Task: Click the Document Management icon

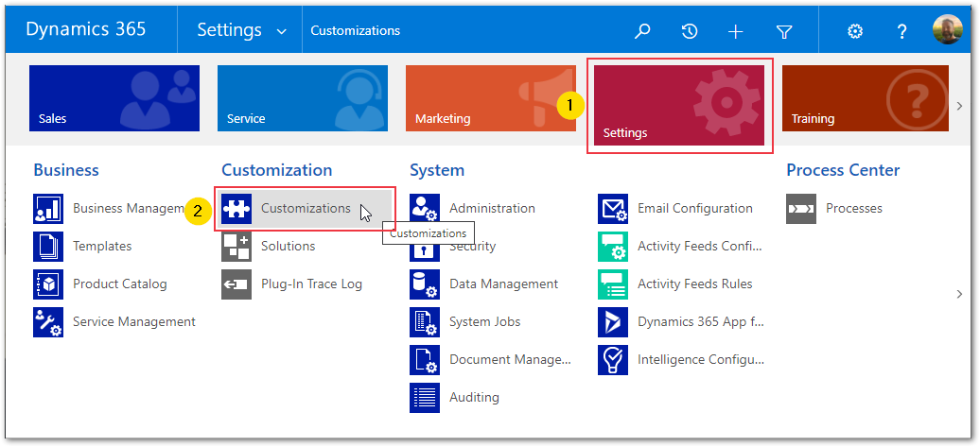Action: pyautogui.click(x=425, y=360)
